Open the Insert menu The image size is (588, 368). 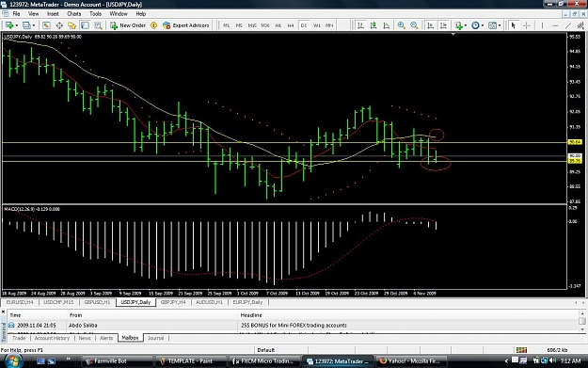click(53, 13)
